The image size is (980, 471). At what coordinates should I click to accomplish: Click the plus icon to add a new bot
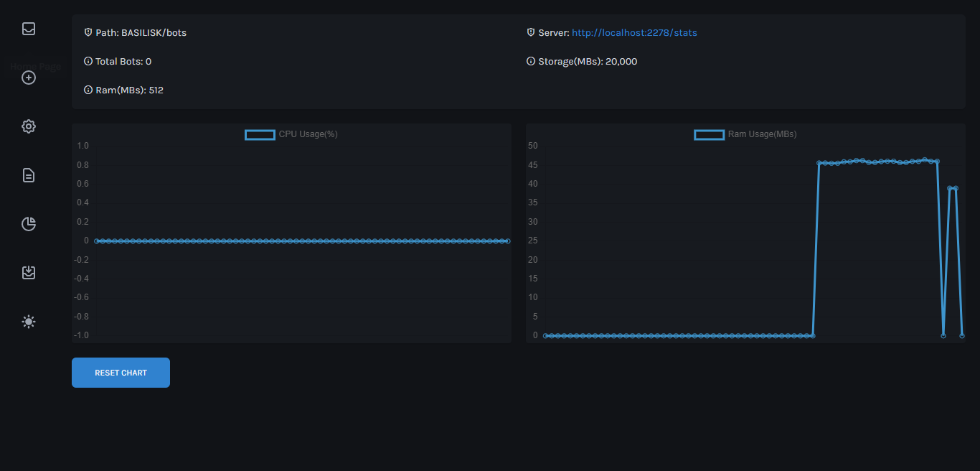tap(29, 78)
